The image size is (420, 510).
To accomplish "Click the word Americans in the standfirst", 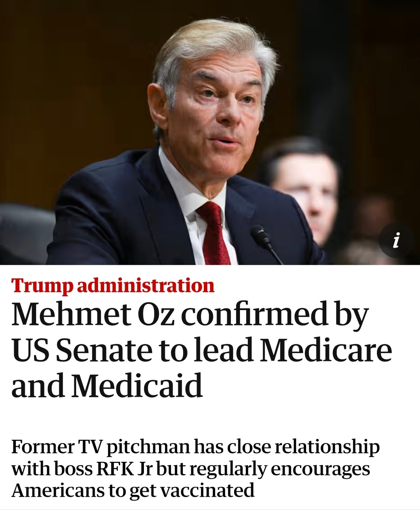I will 58,490.
